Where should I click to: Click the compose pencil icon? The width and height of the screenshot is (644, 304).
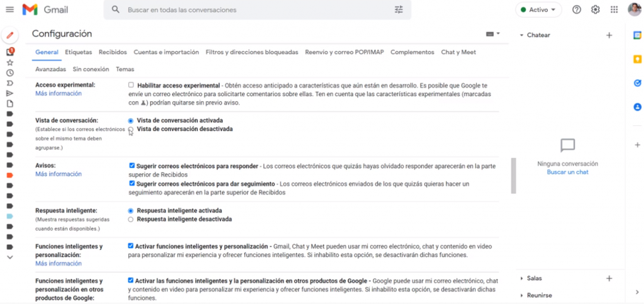click(x=9, y=35)
